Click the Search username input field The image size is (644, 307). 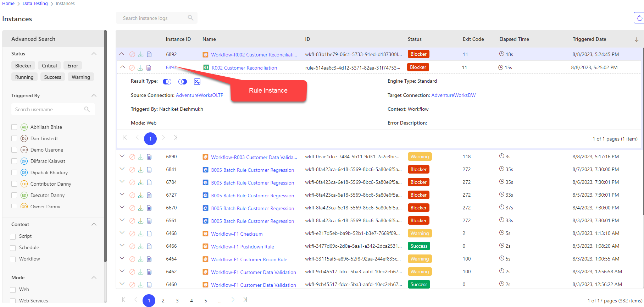pyautogui.click(x=48, y=109)
